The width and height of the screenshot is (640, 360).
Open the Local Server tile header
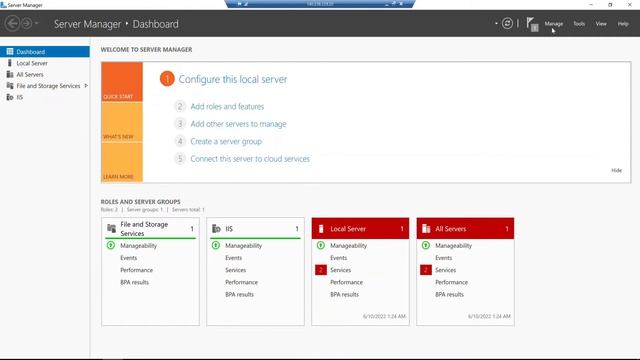(360, 229)
